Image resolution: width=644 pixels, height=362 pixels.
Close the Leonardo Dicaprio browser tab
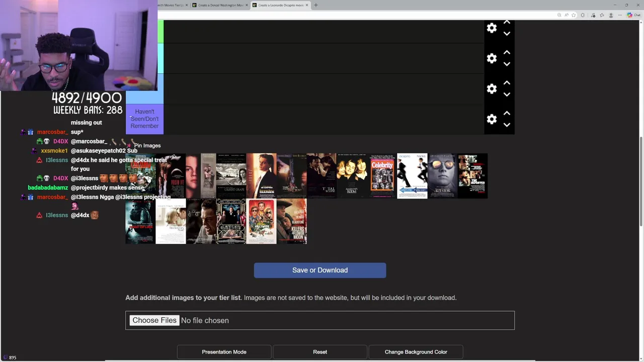[x=307, y=5]
